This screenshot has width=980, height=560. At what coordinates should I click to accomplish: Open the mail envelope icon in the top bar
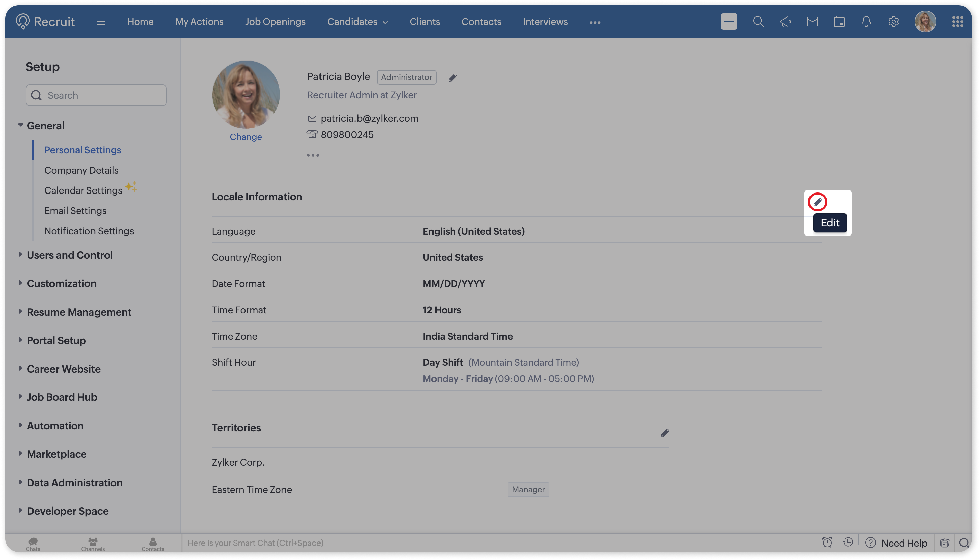click(x=812, y=22)
